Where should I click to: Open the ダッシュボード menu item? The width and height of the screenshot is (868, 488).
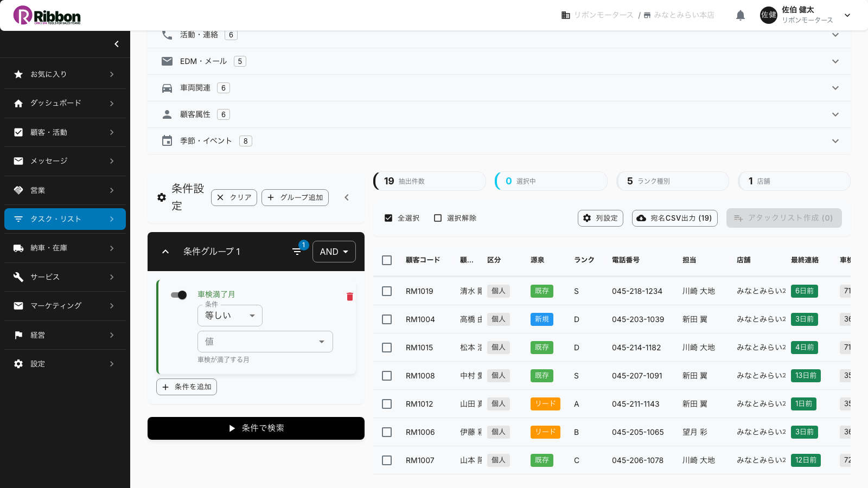[x=65, y=103]
